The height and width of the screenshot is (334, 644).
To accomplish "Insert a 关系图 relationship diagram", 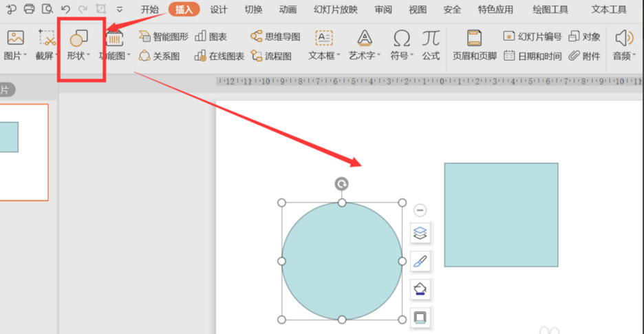I will [x=160, y=56].
